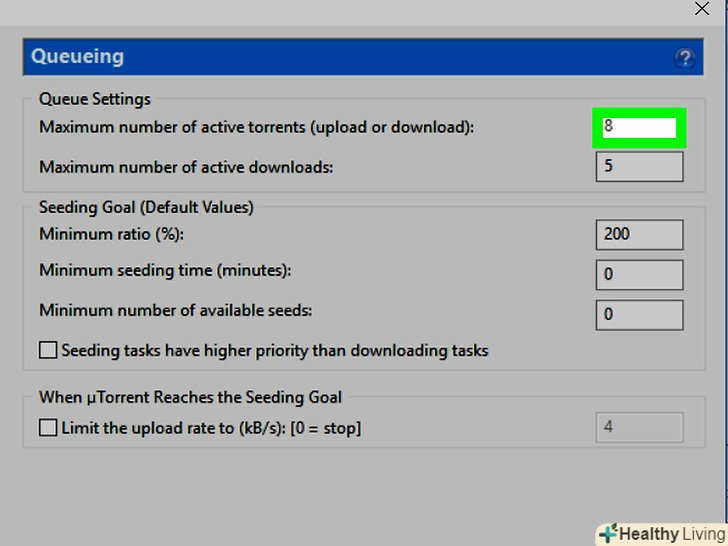The image size is (728, 546).
Task: Edit minimum number of available seeds field
Action: 639,315
